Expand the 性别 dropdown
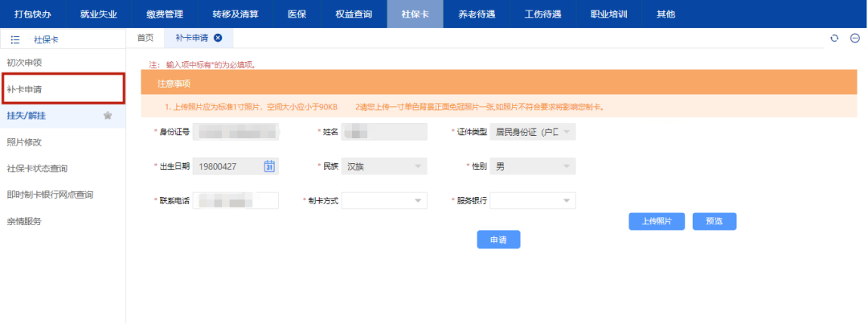Viewport: 868px width, 324px height. click(533, 166)
